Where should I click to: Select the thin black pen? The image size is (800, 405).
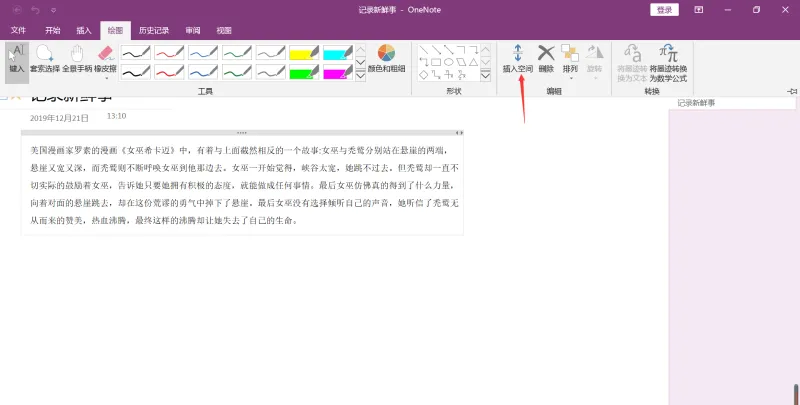[135, 53]
